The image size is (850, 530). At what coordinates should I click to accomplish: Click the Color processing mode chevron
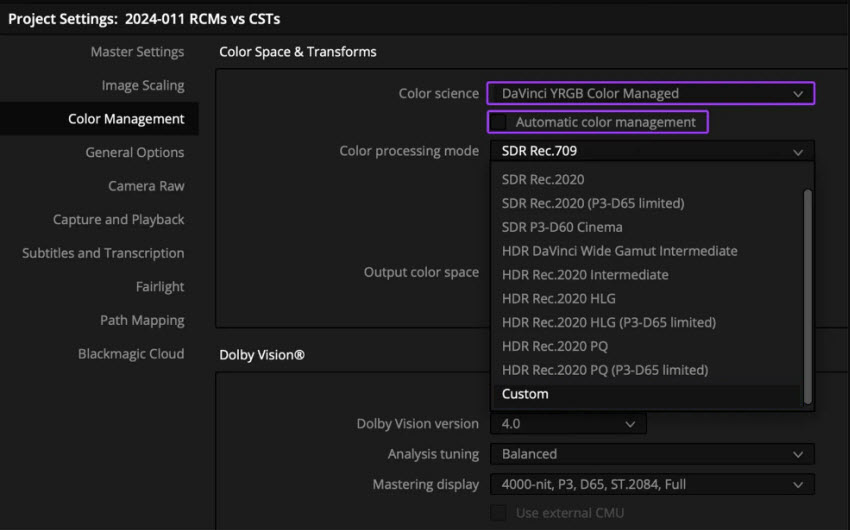(798, 152)
